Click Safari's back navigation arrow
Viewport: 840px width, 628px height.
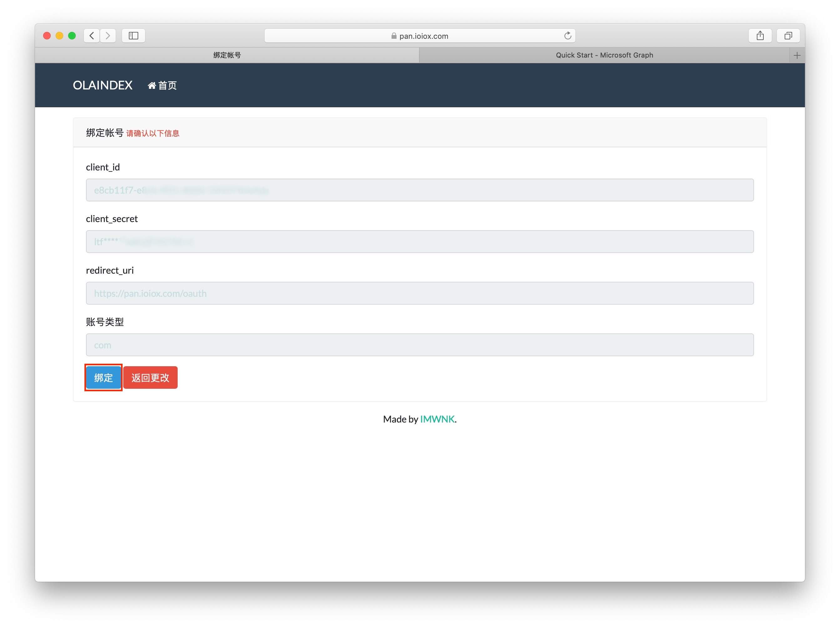pos(92,36)
